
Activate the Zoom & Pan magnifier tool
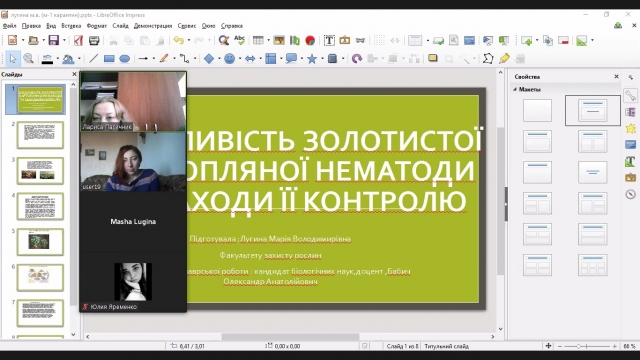(x=28, y=59)
